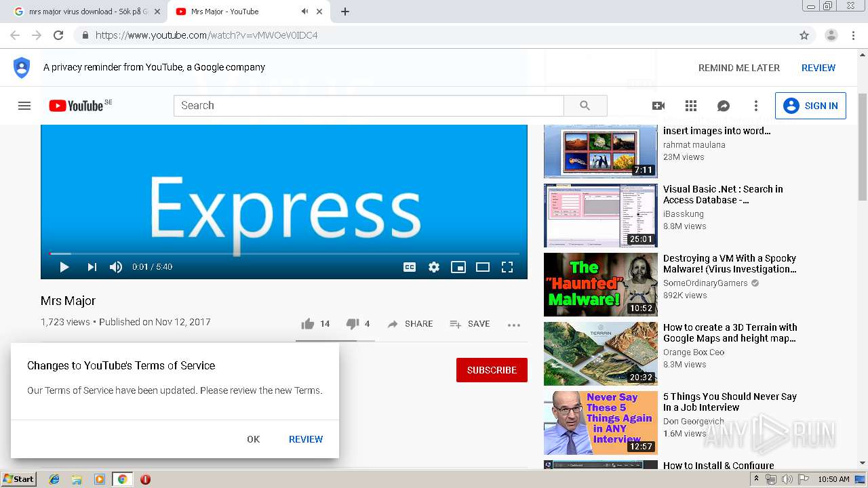Go back in the browser
Viewport: 868px width, 488px height.
pyautogui.click(x=15, y=35)
